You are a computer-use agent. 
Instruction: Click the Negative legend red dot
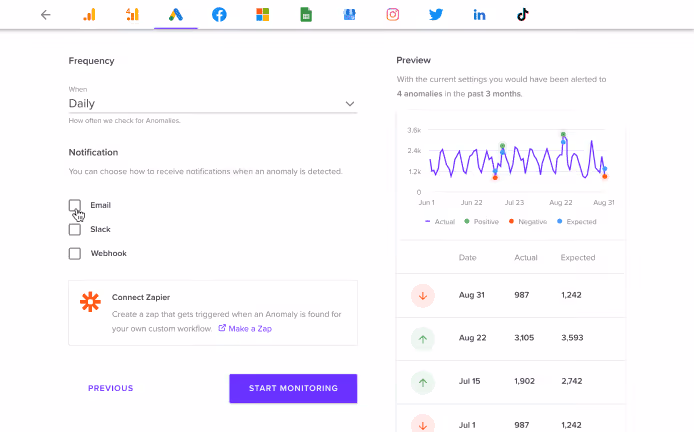point(511,221)
